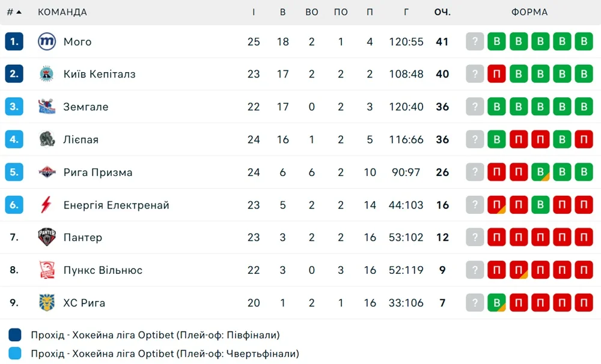Click the Пункс Вільнюс team logo

point(46,270)
